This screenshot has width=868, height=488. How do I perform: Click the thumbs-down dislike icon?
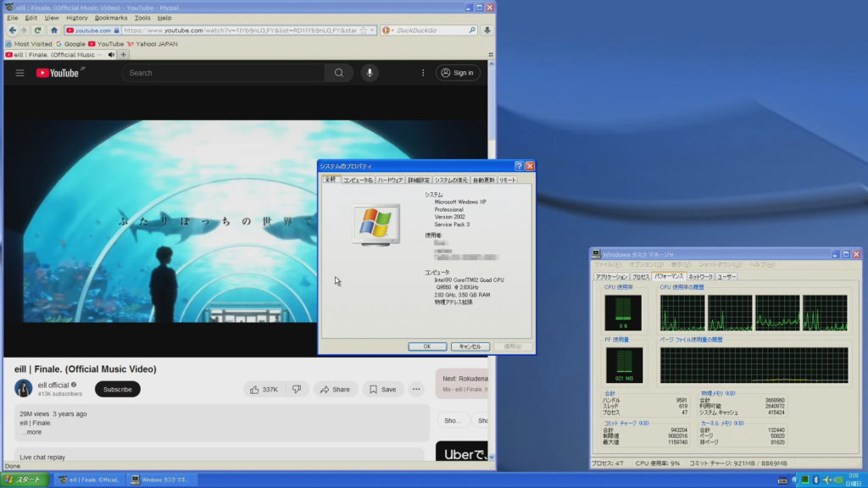(296, 390)
